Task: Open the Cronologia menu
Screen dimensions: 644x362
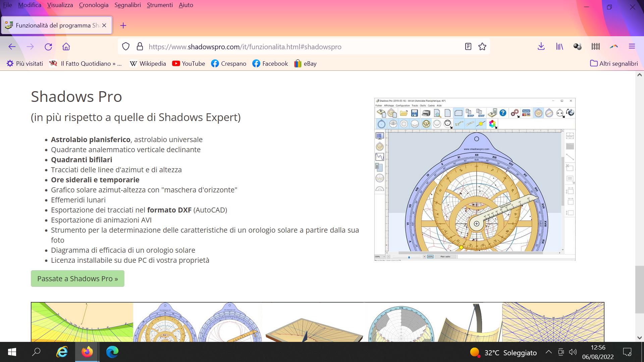Action: pyautogui.click(x=94, y=5)
